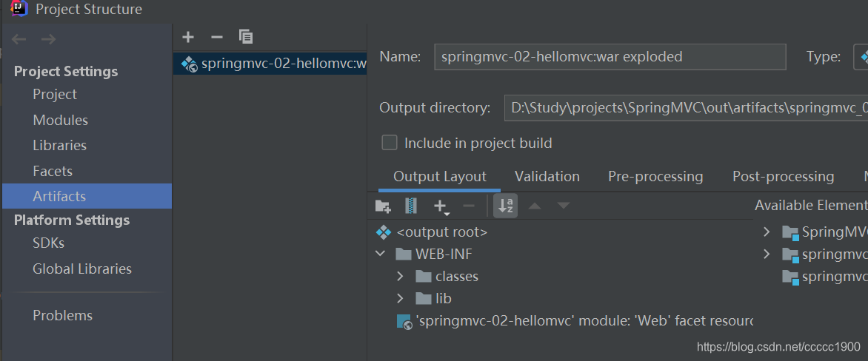868x361 pixels.
Task: Select SpringMVC module in Available Elements
Action: click(825, 232)
